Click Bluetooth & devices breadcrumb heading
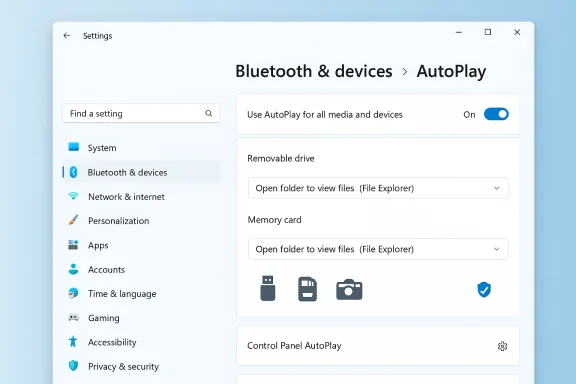Image resolution: width=576 pixels, height=384 pixels. (x=314, y=71)
